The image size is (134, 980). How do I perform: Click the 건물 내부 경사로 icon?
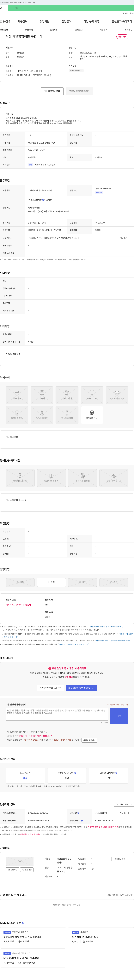114,478
